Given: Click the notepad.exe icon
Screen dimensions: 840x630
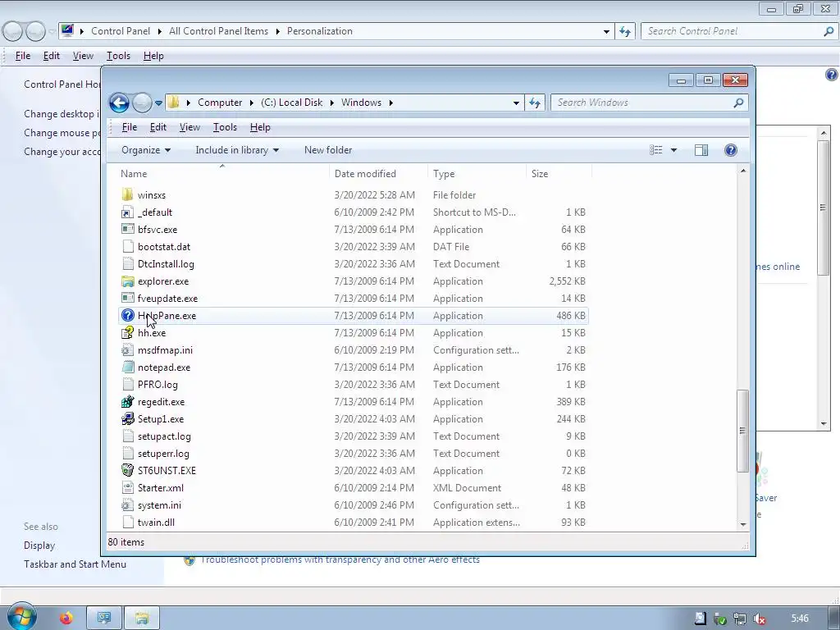Looking at the screenshot, I should click(x=127, y=367).
